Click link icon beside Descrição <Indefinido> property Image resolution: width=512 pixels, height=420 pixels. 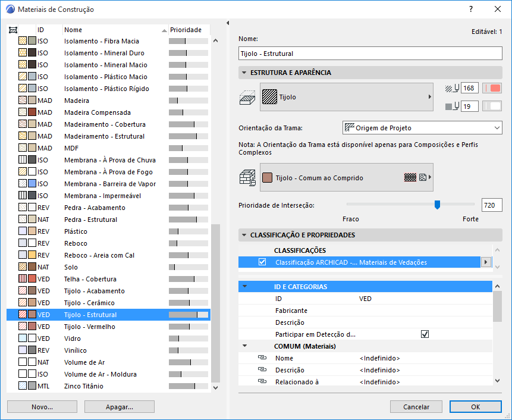pos(262,369)
